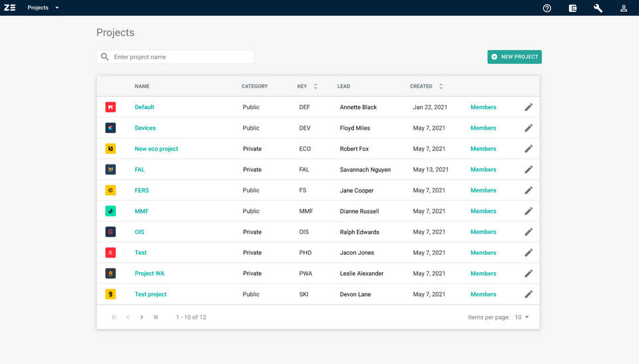The width and height of the screenshot is (639, 364).
Task: View Members of MMF project
Action: (x=483, y=211)
